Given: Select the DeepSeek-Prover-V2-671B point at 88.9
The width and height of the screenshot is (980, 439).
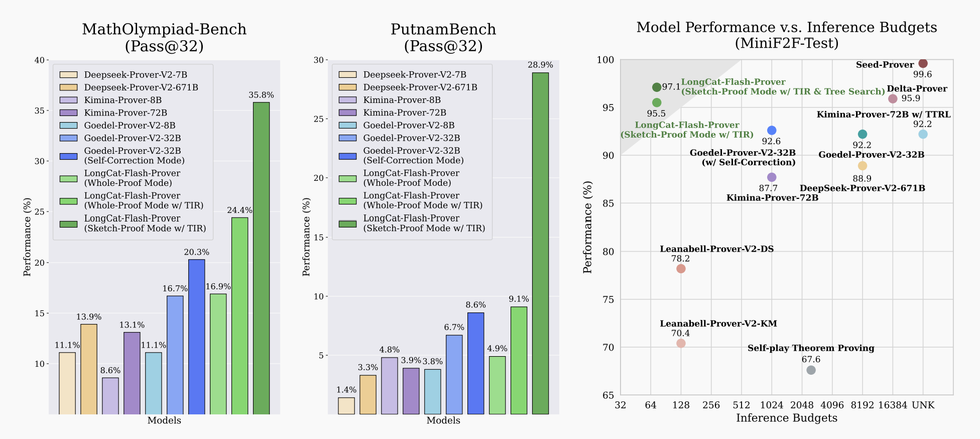Looking at the screenshot, I should pos(863,166).
